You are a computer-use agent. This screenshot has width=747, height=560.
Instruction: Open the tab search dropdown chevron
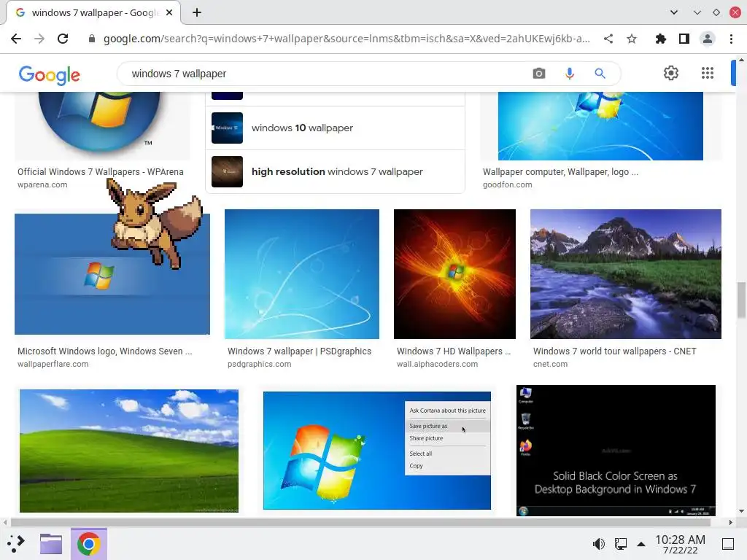[x=673, y=12]
